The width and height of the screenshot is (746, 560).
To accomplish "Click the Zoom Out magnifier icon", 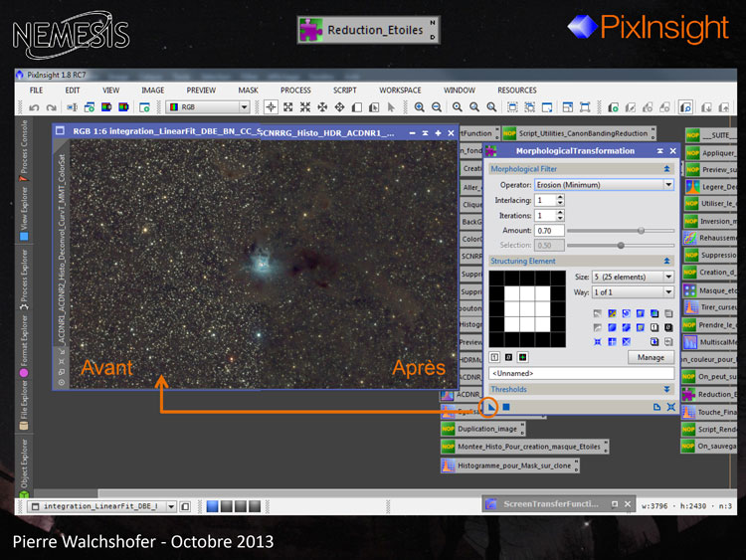I will point(437,107).
